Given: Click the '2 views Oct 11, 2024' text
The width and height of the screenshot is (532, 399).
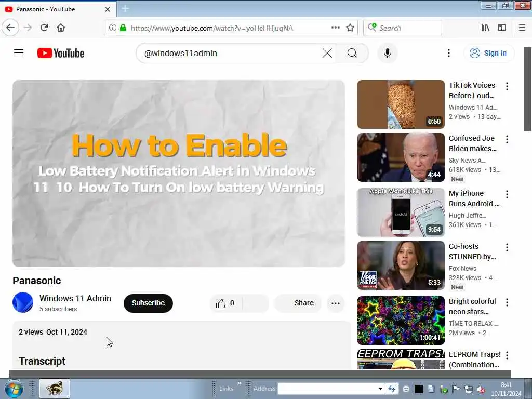Looking at the screenshot, I should coord(53,332).
